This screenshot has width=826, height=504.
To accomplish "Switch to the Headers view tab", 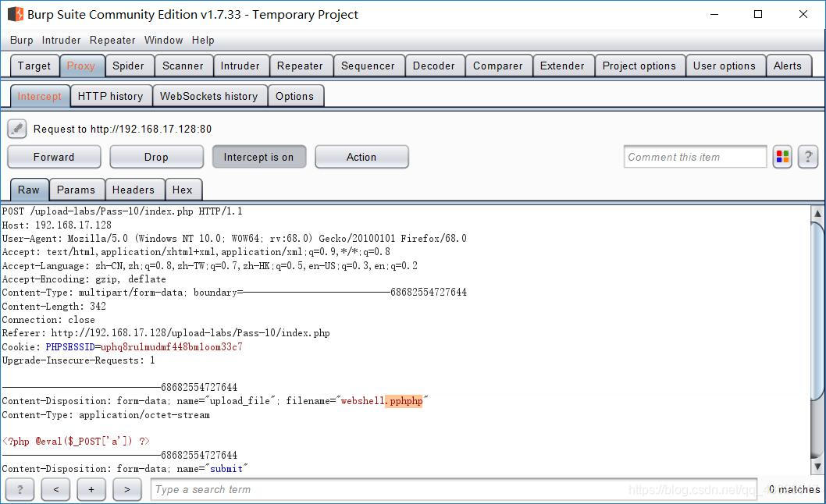I will pyautogui.click(x=134, y=190).
